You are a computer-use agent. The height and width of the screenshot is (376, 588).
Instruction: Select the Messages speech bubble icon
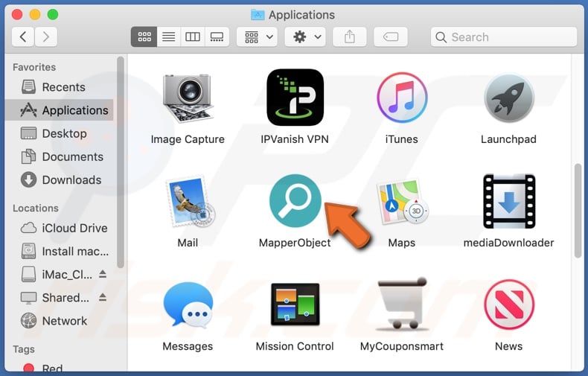pos(188,305)
